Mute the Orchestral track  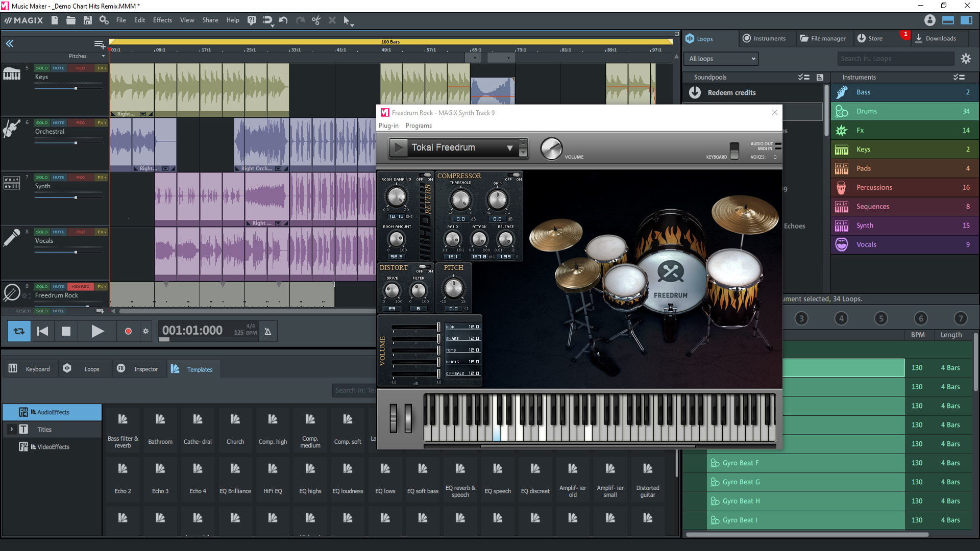[58, 122]
